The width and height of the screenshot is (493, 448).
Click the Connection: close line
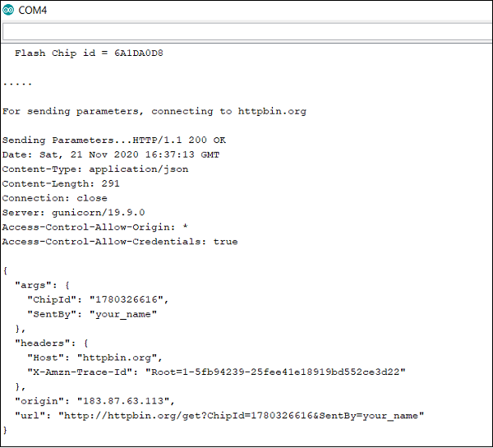tap(55, 198)
